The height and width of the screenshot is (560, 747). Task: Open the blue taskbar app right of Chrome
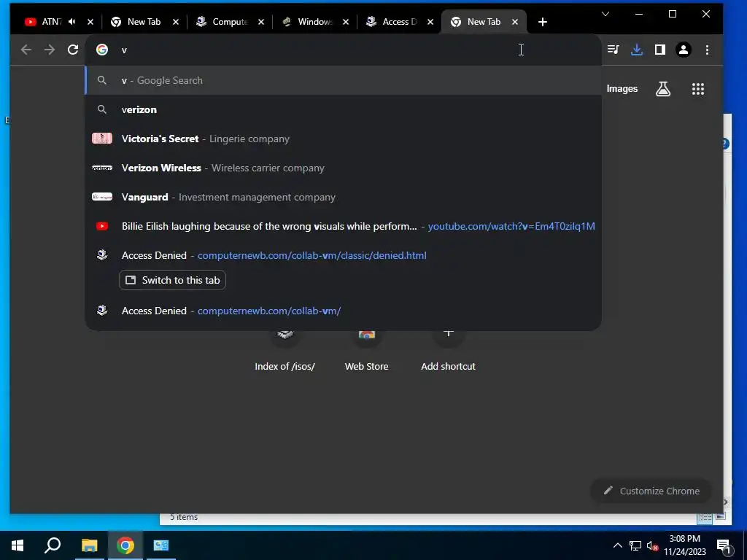point(161,545)
